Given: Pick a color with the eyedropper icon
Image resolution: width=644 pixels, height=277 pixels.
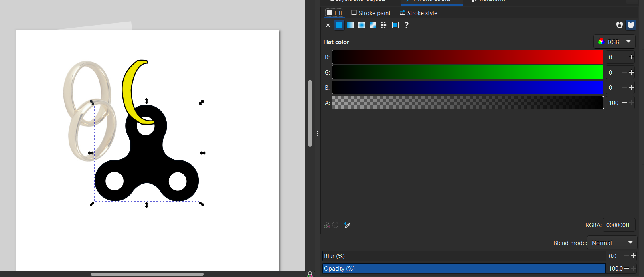Looking at the screenshot, I should (347, 225).
